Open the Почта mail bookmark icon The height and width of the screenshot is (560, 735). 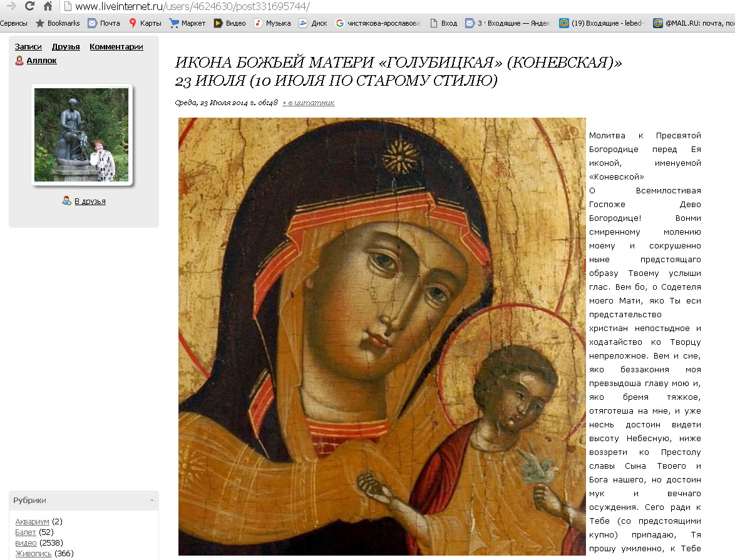click(x=92, y=23)
